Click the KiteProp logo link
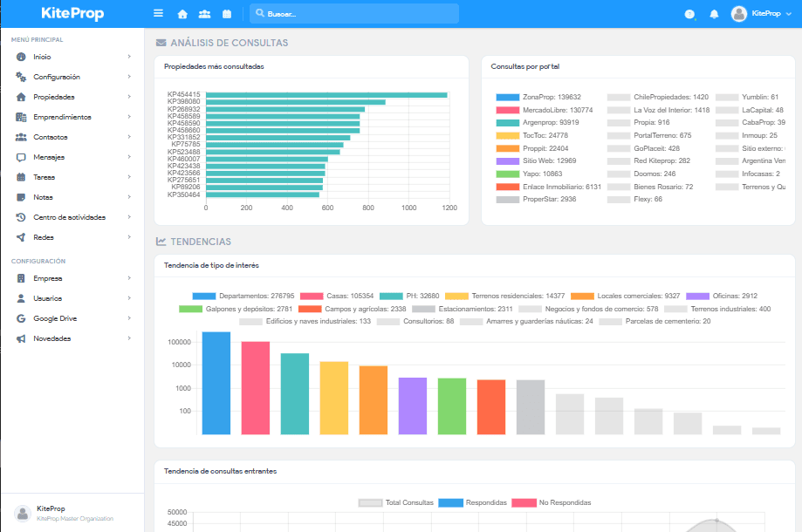This screenshot has height=532, width=802. pos(72,13)
